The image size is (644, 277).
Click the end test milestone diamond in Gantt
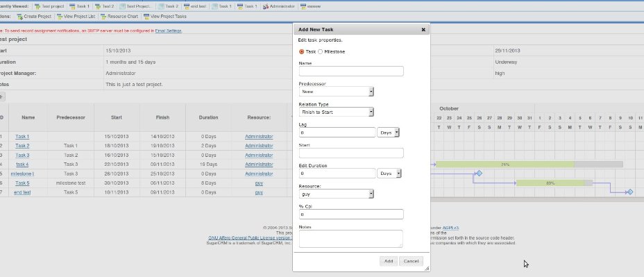(630, 192)
